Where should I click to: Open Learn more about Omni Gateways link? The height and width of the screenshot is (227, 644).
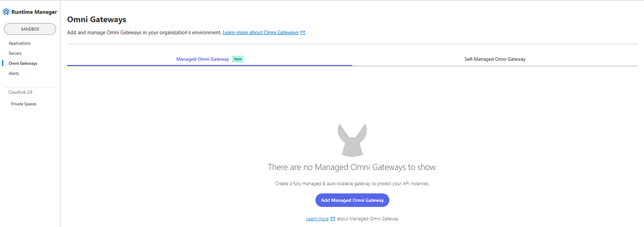click(261, 33)
